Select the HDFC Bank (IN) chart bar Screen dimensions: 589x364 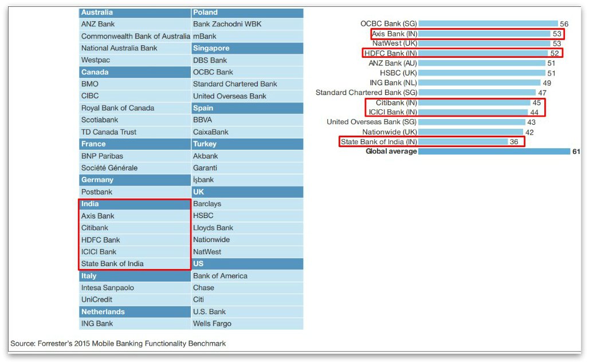(484, 53)
